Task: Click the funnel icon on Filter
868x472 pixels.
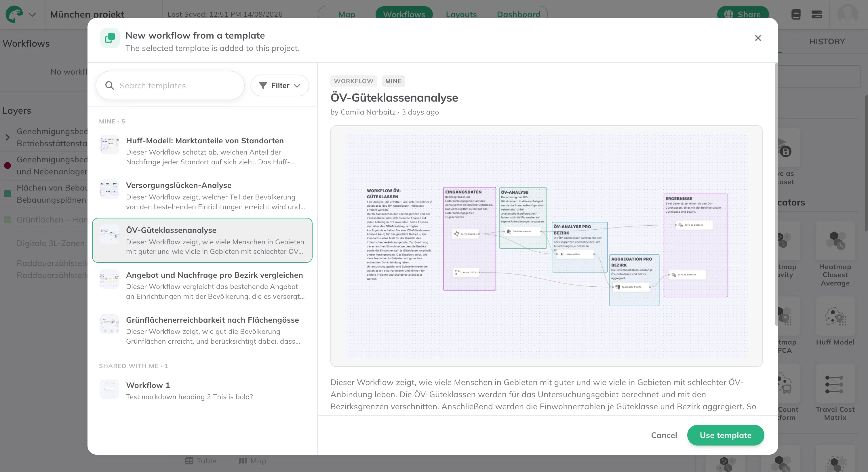Action: pyautogui.click(x=263, y=85)
